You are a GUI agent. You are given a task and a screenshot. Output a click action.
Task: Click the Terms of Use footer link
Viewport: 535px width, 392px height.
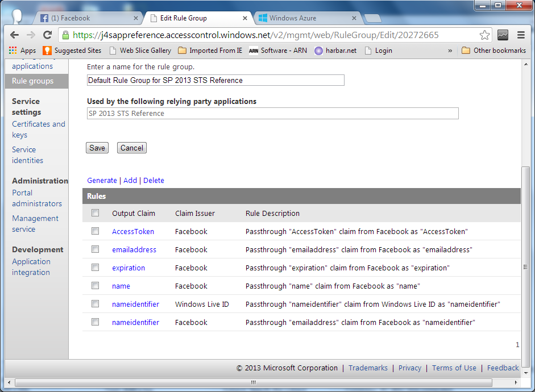(x=454, y=368)
